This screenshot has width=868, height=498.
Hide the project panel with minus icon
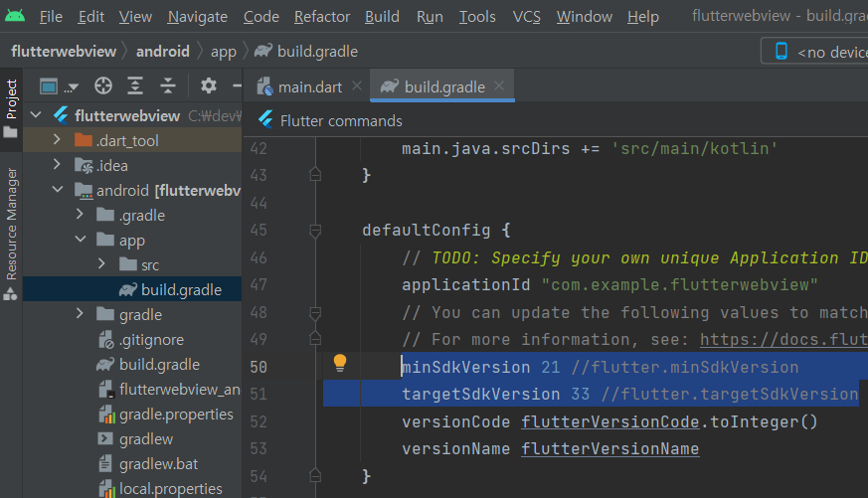click(237, 85)
